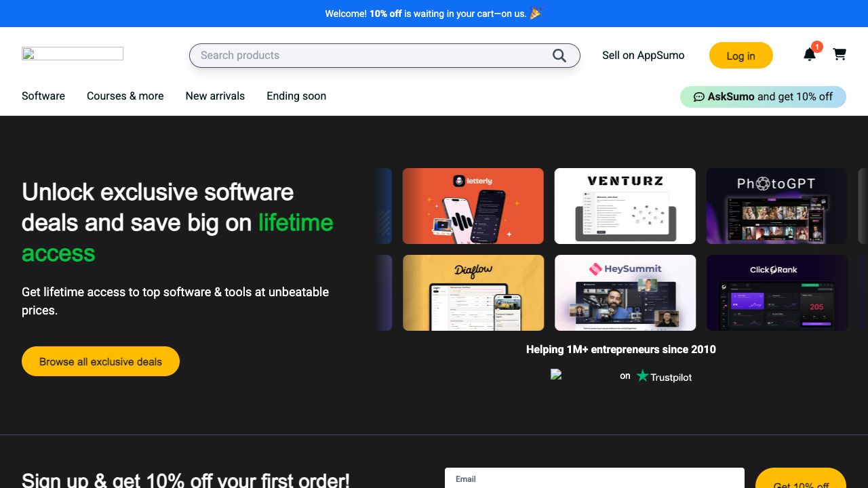
Task: Open the notifications bell icon
Action: 810,55
